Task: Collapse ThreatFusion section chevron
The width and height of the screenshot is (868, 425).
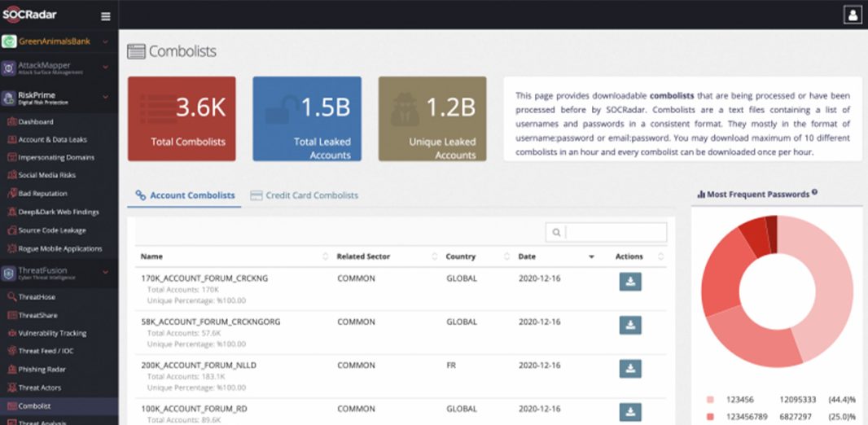Action: tap(105, 272)
